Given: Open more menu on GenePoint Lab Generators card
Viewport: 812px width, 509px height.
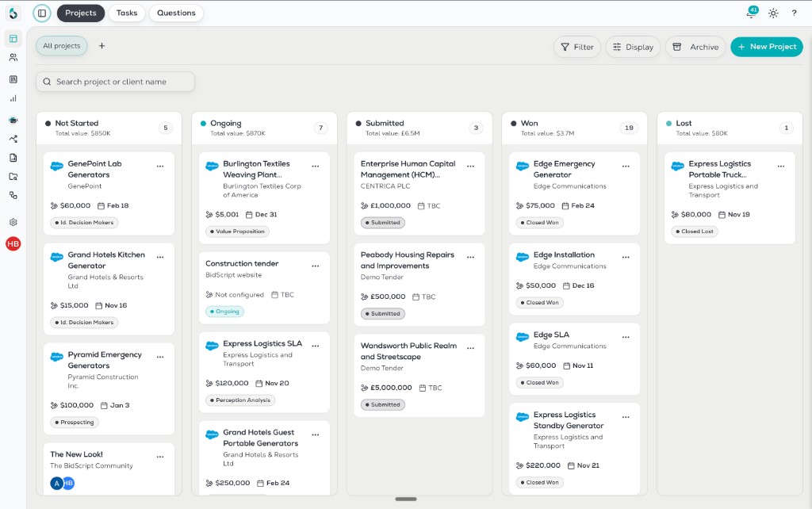Looking at the screenshot, I should pos(160,166).
